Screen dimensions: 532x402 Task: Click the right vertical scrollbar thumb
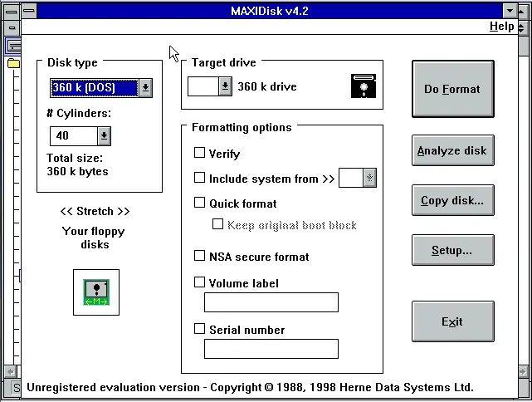[x=523, y=45]
